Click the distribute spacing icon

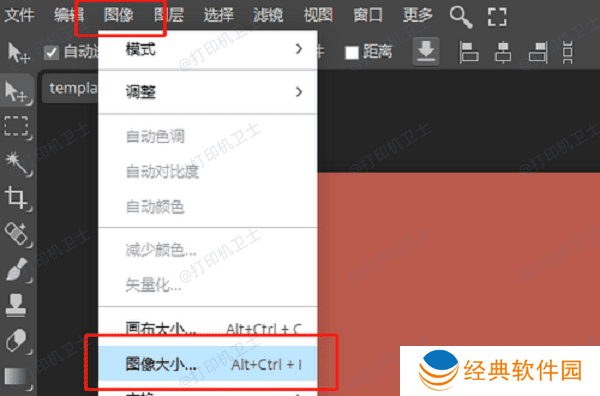coord(568,52)
